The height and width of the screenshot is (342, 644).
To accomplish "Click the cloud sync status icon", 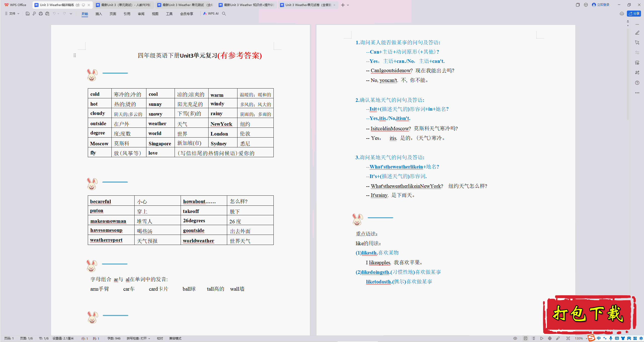I will click(622, 14).
